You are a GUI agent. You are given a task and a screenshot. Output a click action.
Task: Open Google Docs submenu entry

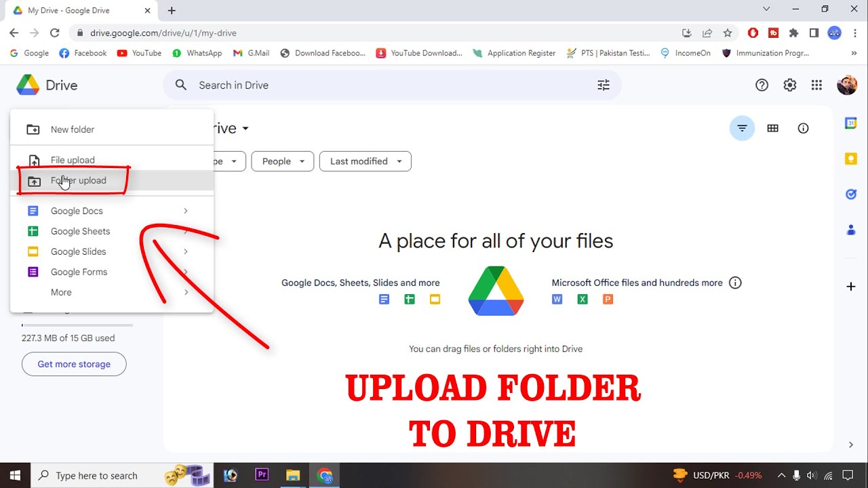pos(112,211)
